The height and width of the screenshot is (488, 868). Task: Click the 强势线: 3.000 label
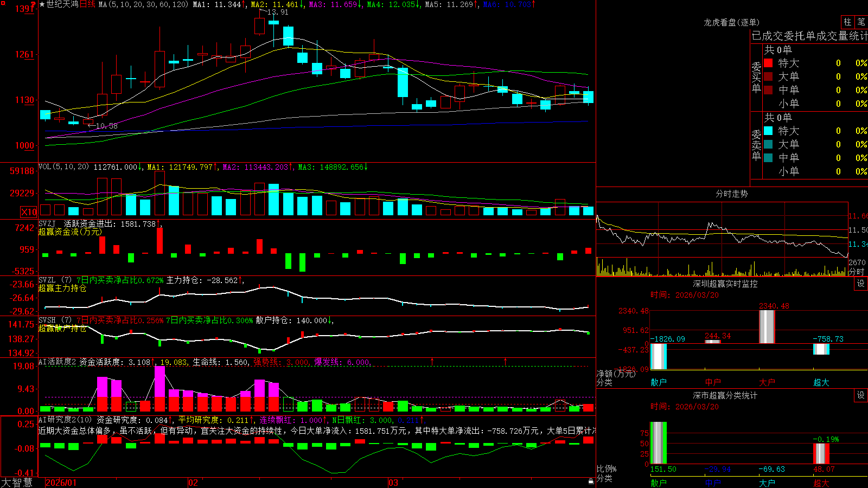tap(281, 362)
